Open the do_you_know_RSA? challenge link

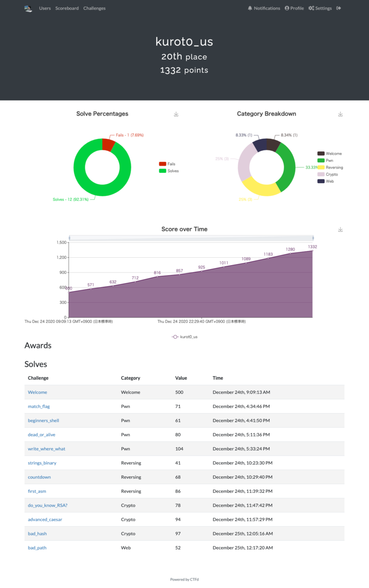coord(46,505)
